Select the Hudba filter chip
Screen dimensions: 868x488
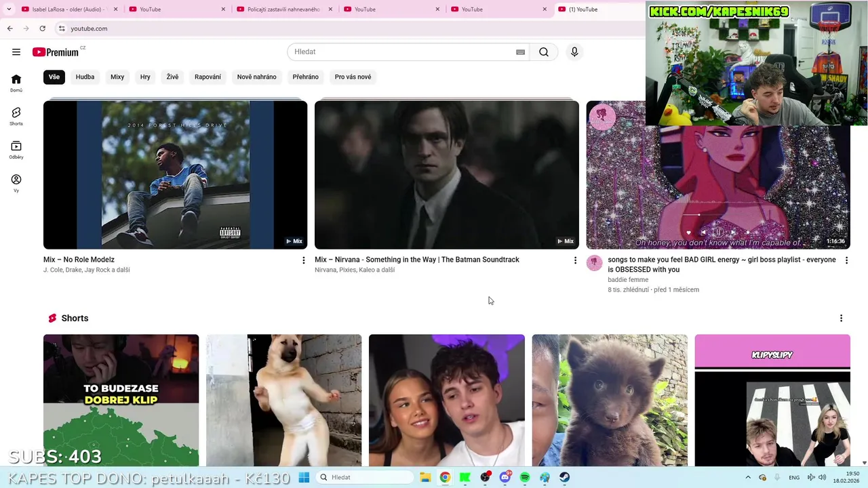click(x=85, y=77)
